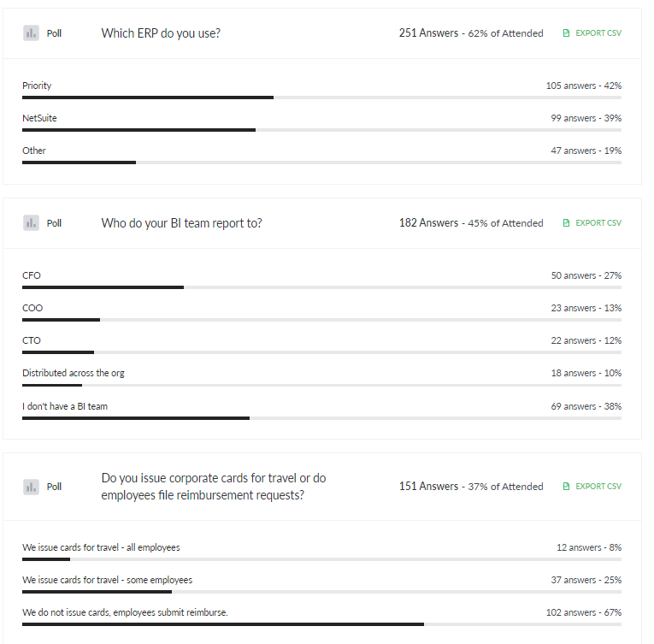Click the NetSuite answer result bar

321,130
